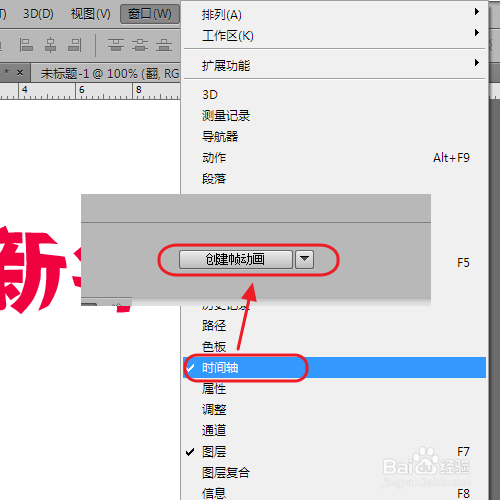Open the 扩展功能 submenu
The width and height of the screenshot is (500, 500).
pyautogui.click(x=334, y=65)
